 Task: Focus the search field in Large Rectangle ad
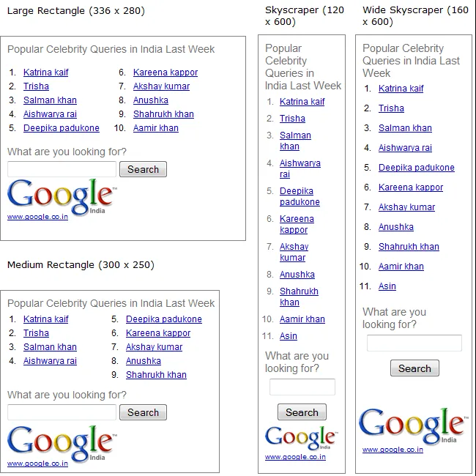pyautogui.click(x=62, y=169)
